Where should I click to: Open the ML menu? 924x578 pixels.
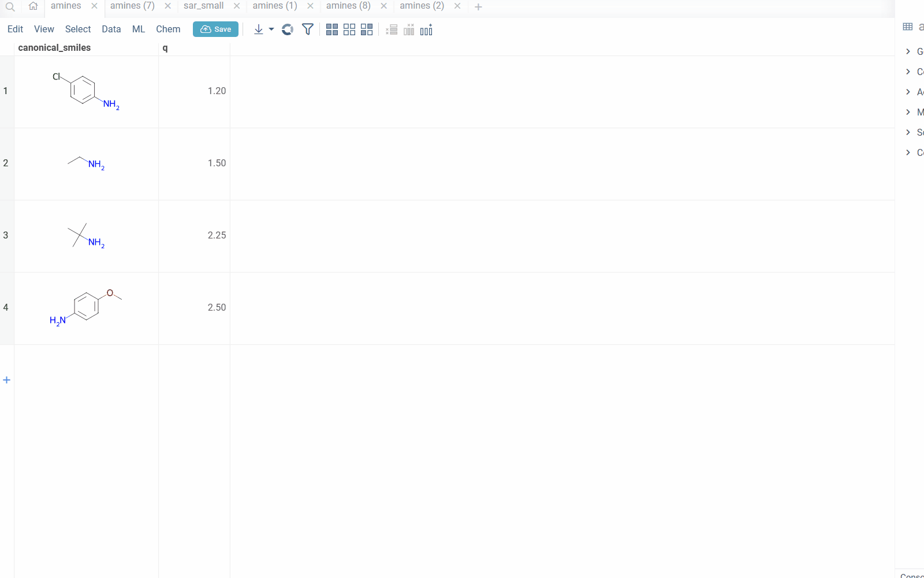pos(139,29)
